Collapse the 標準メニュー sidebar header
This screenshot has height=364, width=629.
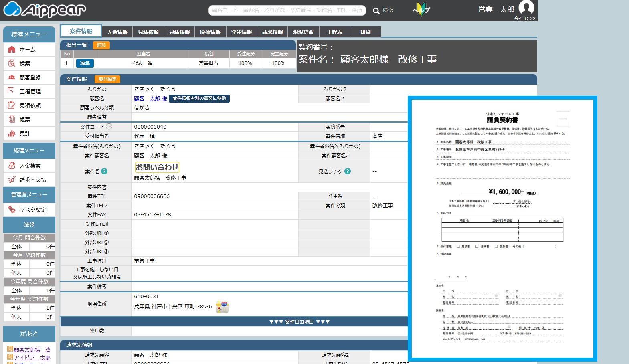tap(29, 34)
